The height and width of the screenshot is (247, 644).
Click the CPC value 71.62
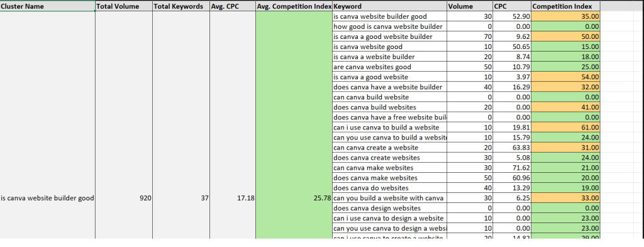[512, 168]
